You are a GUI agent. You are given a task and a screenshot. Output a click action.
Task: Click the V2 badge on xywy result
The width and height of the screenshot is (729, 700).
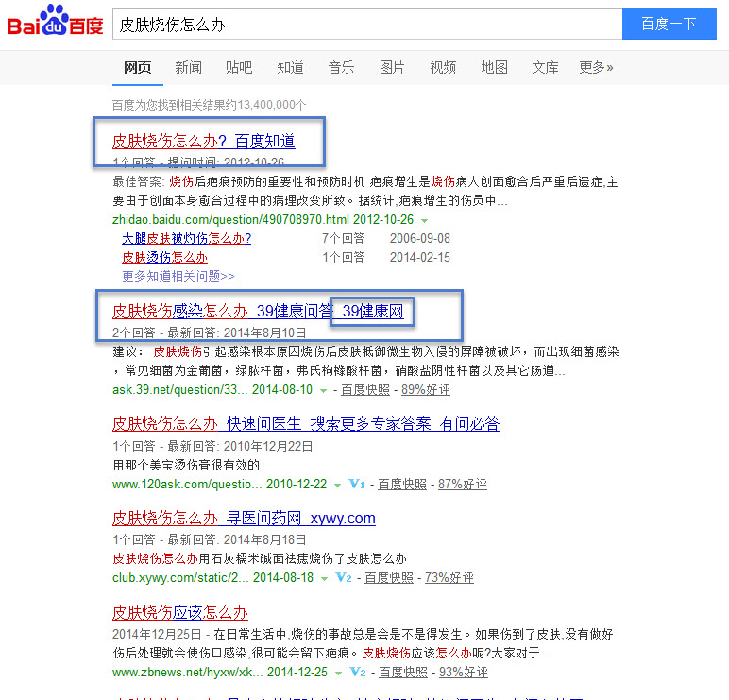click(344, 578)
